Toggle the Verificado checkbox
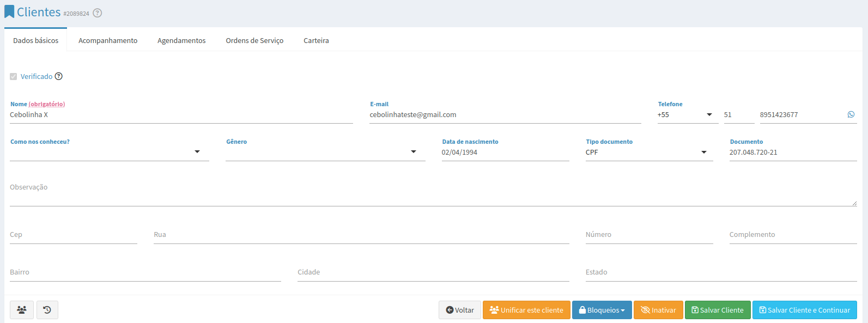Image resolution: width=868 pixels, height=323 pixels. 14,76
